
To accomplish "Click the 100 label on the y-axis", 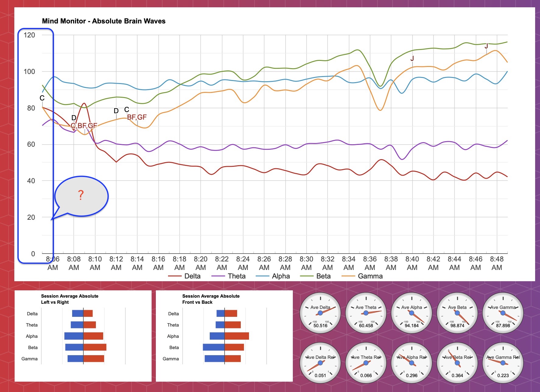I will click(29, 72).
